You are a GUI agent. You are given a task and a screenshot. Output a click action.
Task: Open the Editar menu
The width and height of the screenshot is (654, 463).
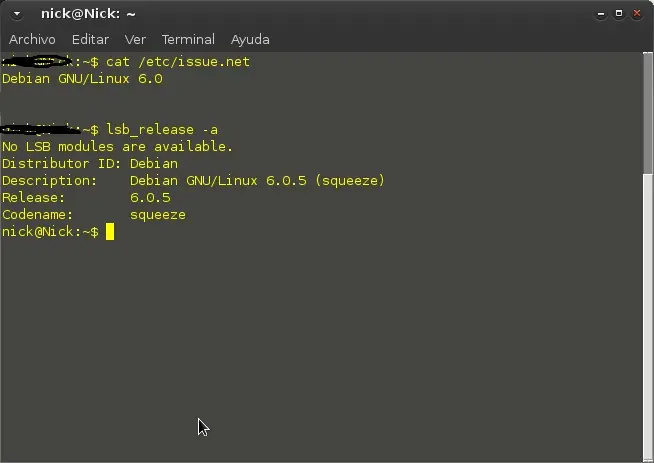tap(90, 40)
